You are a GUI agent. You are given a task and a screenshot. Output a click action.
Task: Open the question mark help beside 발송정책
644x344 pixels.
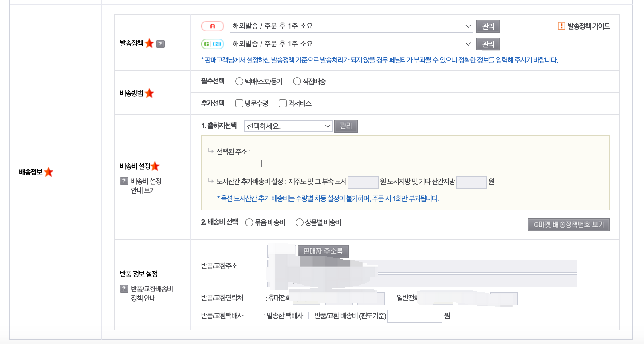(x=160, y=44)
